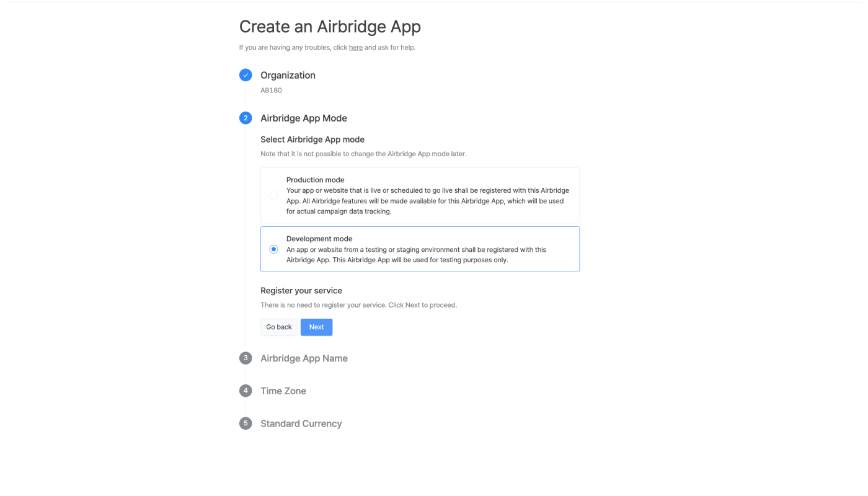This screenshot has width=868, height=496.
Task: Click the AB180 organization name
Action: tap(271, 91)
